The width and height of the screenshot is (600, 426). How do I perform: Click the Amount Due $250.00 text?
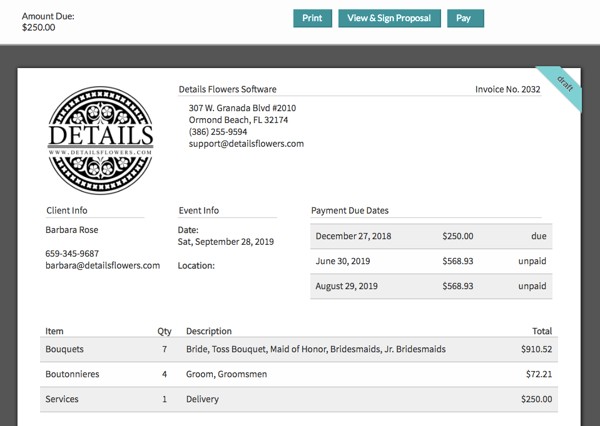(x=48, y=22)
